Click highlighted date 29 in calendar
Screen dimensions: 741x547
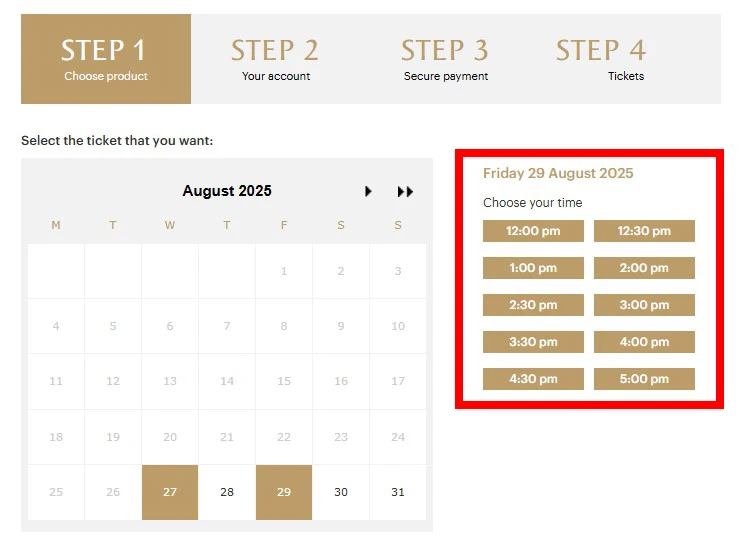pyautogui.click(x=284, y=492)
